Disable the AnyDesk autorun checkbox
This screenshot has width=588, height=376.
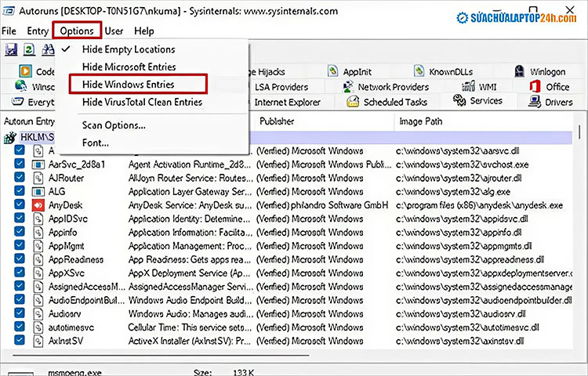pyautogui.click(x=20, y=204)
